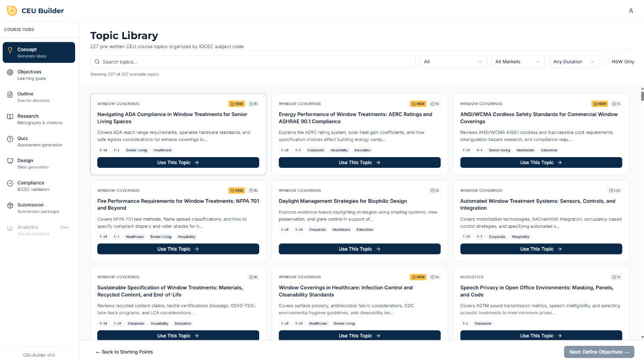This screenshot has width=644, height=363.
Task: Click the Quiz question mark icon
Action: 10,139
